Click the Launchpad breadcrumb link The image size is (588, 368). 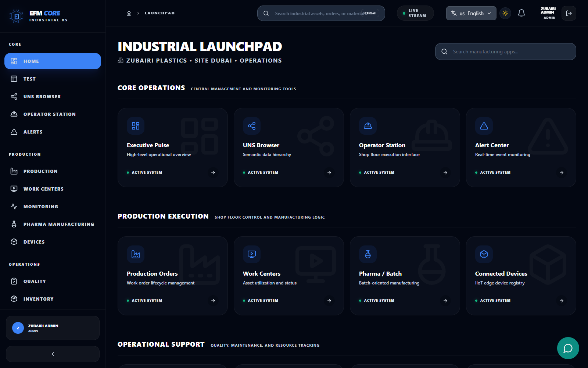159,13
